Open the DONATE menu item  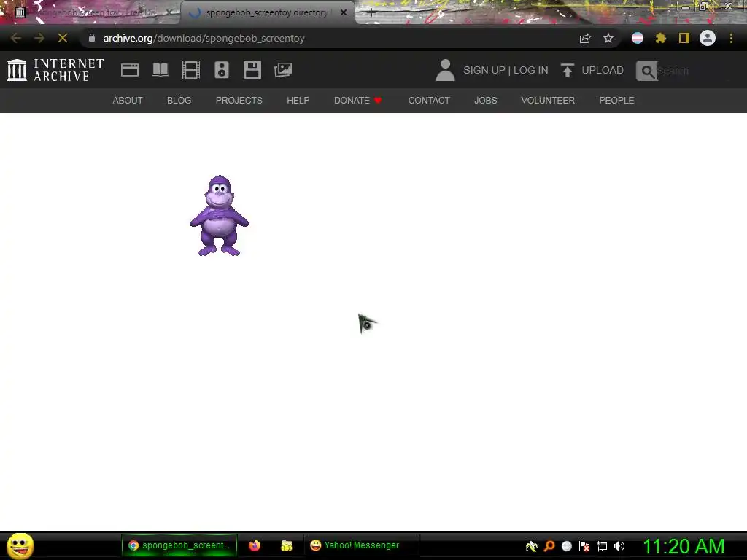(357, 101)
